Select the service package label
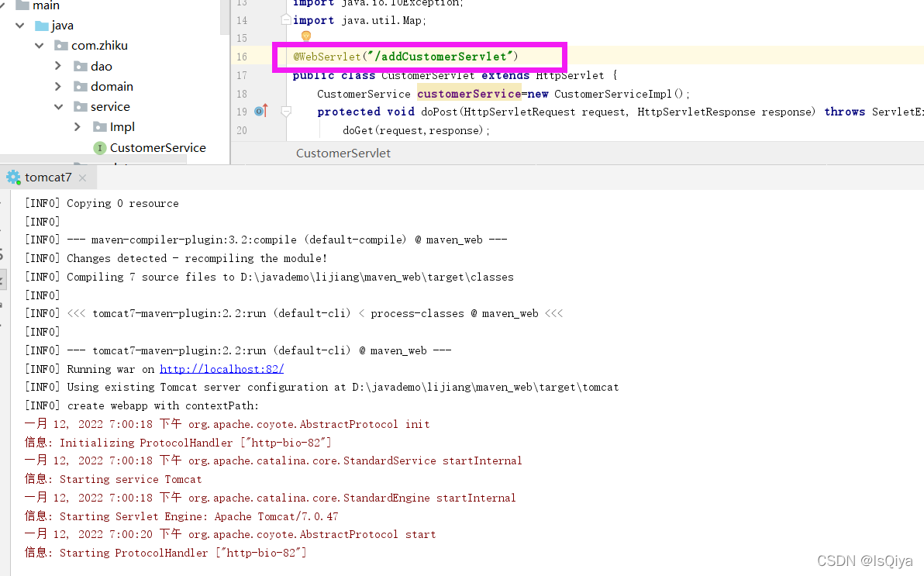The width and height of the screenshot is (924, 576). (110, 107)
